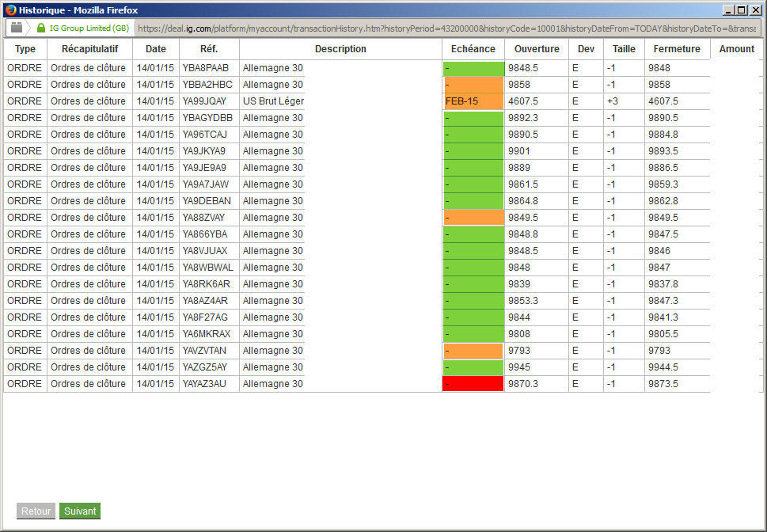Maximize the Historique Firefox window

(742, 9)
